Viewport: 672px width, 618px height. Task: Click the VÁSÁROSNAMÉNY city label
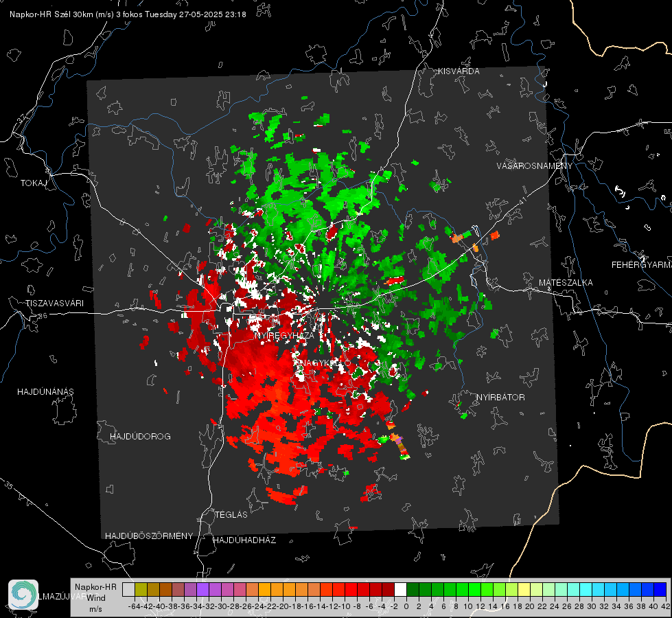pyautogui.click(x=535, y=166)
